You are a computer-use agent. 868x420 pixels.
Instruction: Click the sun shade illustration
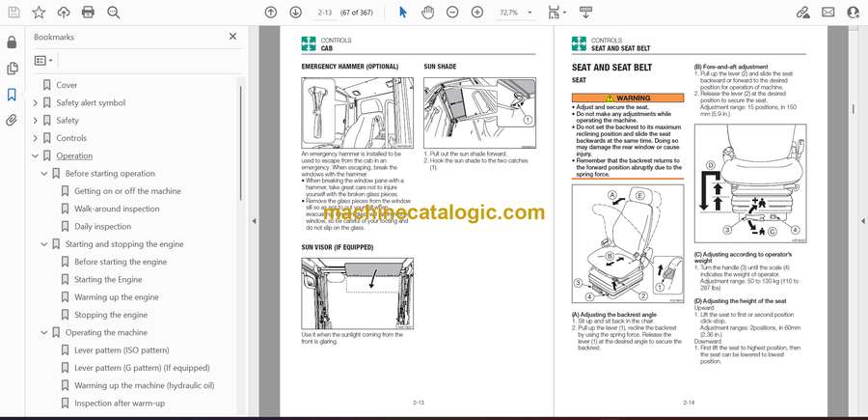click(x=479, y=114)
